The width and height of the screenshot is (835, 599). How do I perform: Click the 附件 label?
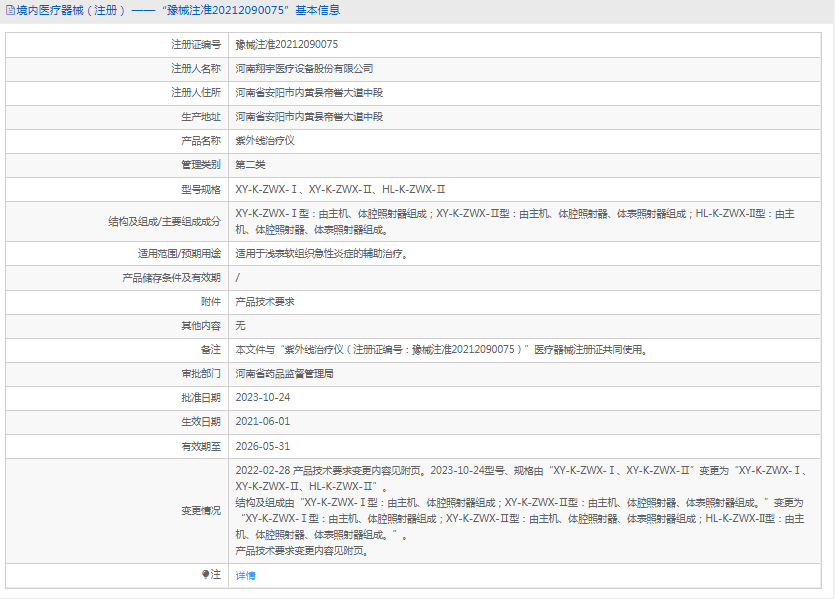(210, 301)
